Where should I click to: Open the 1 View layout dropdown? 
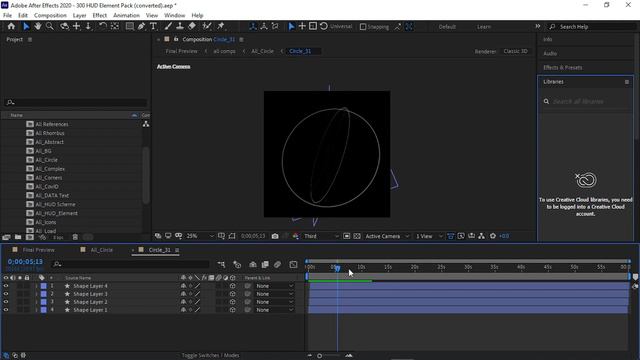428,236
